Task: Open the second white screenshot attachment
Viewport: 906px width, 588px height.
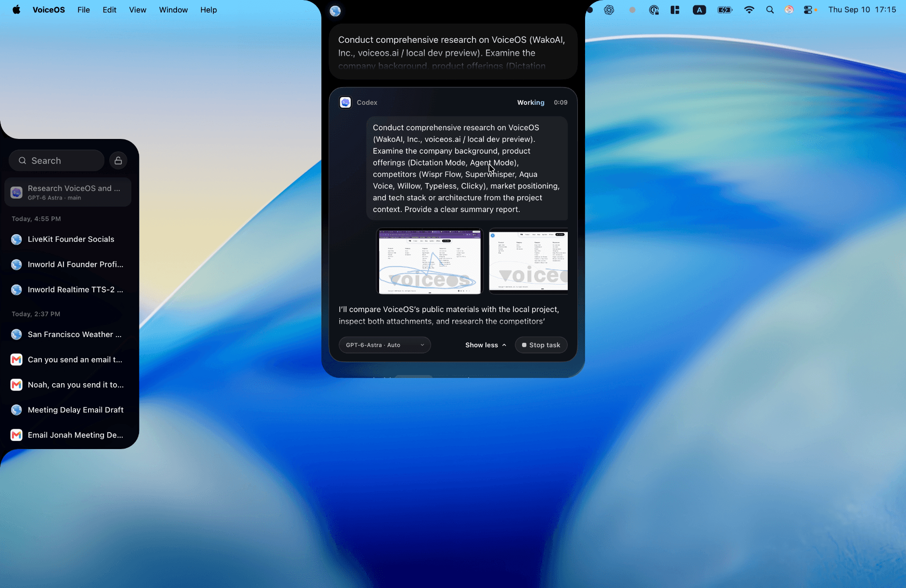Action: pyautogui.click(x=528, y=262)
